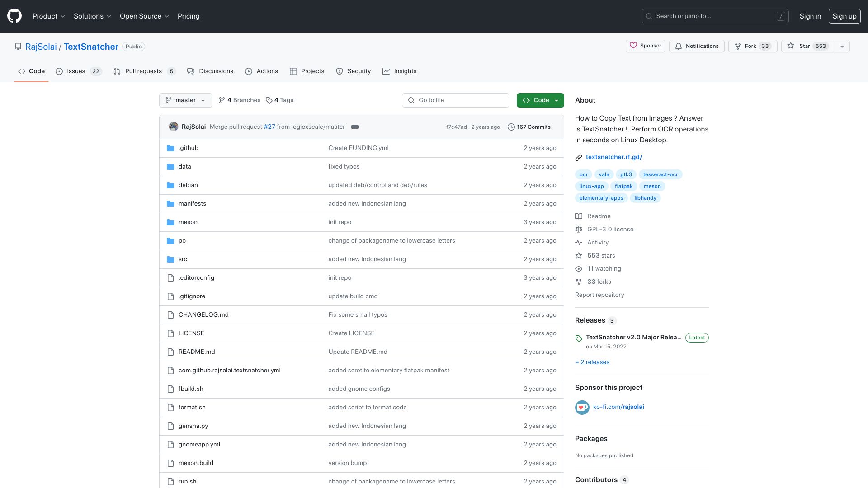Viewport: 868px width, 488px height.
Task: Open the po folder icon
Action: tap(170, 241)
